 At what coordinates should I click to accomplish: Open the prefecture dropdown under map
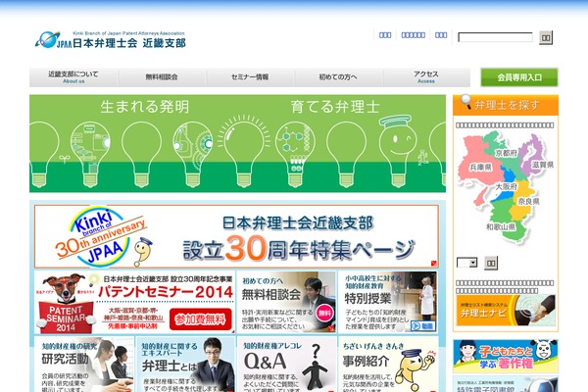pyautogui.click(x=466, y=263)
